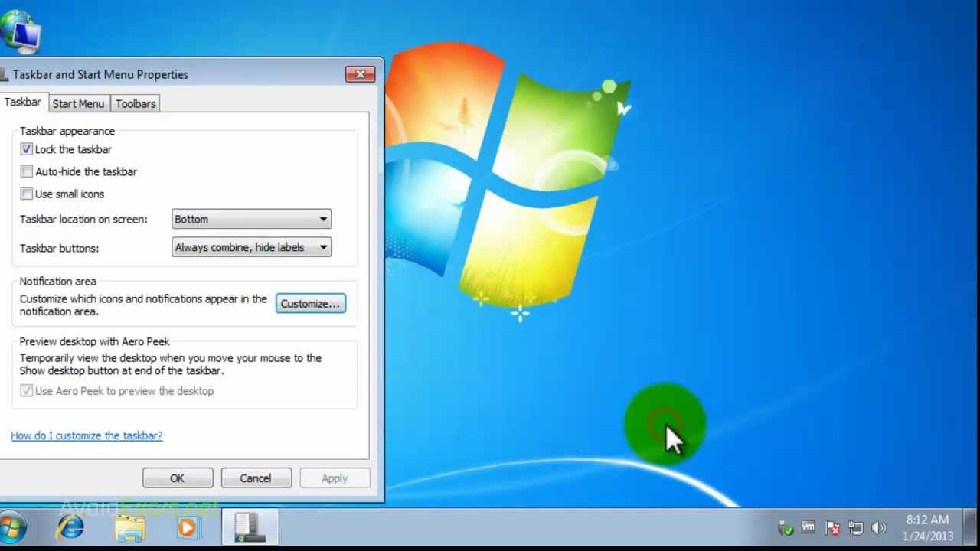The image size is (980, 551).
Task: Click the Start orb
Action: click(14, 527)
